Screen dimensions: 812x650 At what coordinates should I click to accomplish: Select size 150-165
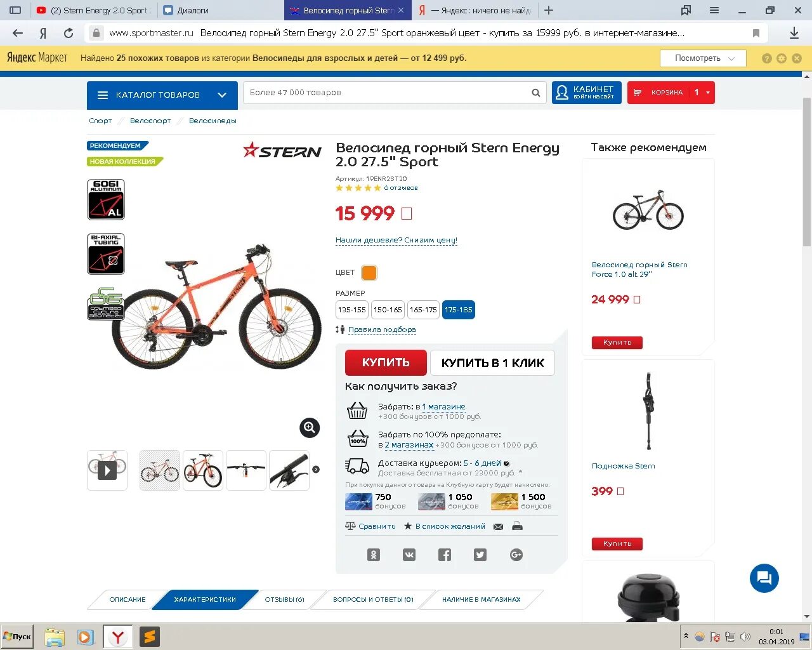pos(388,310)
